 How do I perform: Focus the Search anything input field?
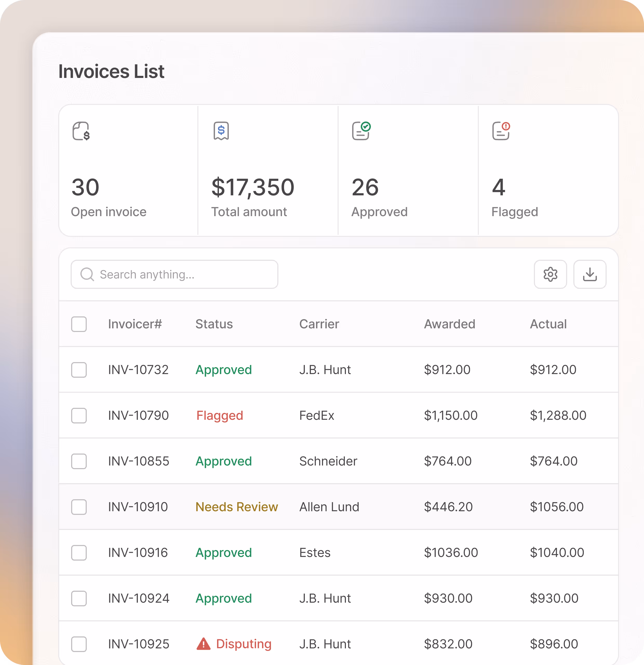point(183,274)
